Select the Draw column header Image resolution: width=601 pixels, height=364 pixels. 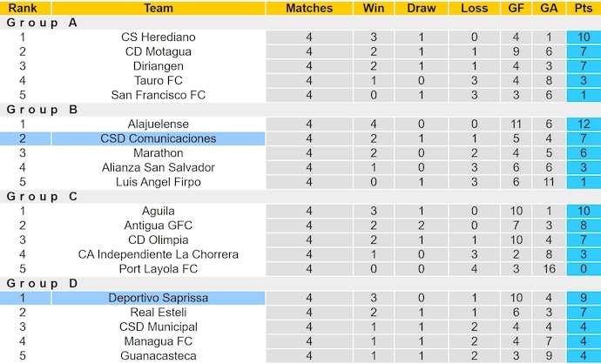click(x=422, y=8)
